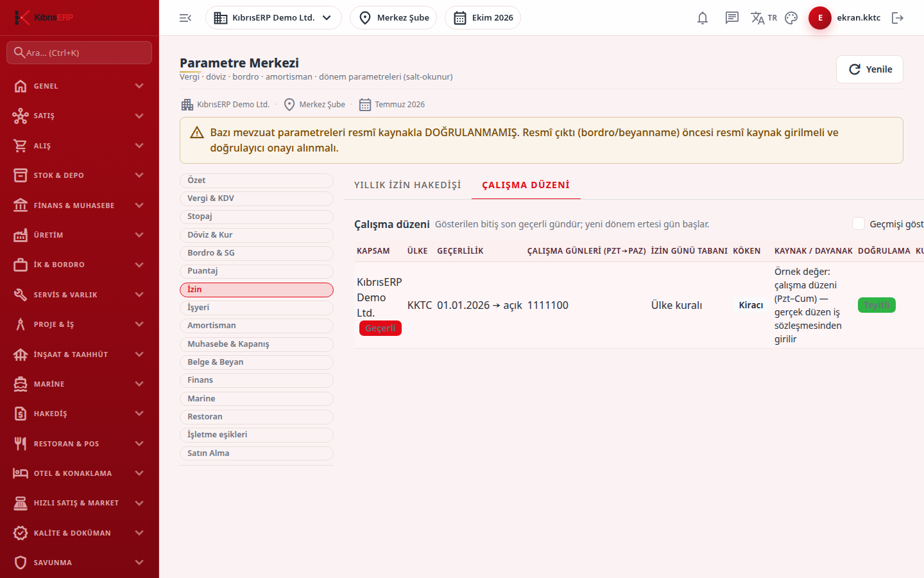Select the Çalışma Düzeni tab
Screen dimensions: 924x578
(x=526, y=185)
